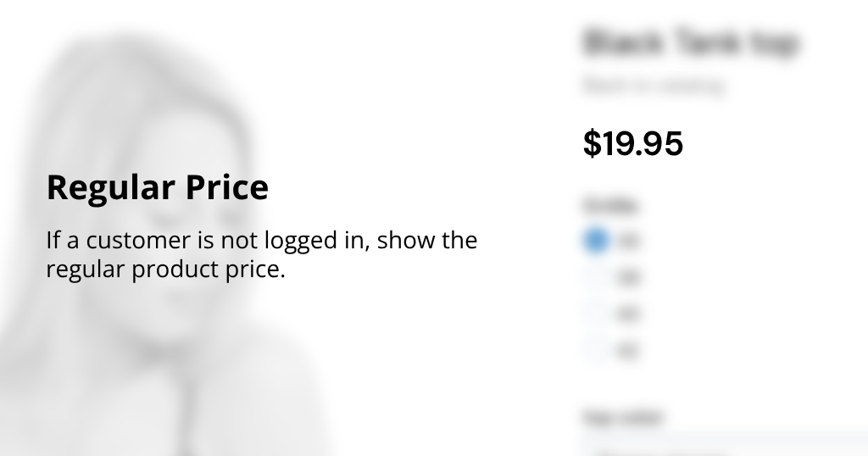Select the fourth size radio button

coord(596,350)
